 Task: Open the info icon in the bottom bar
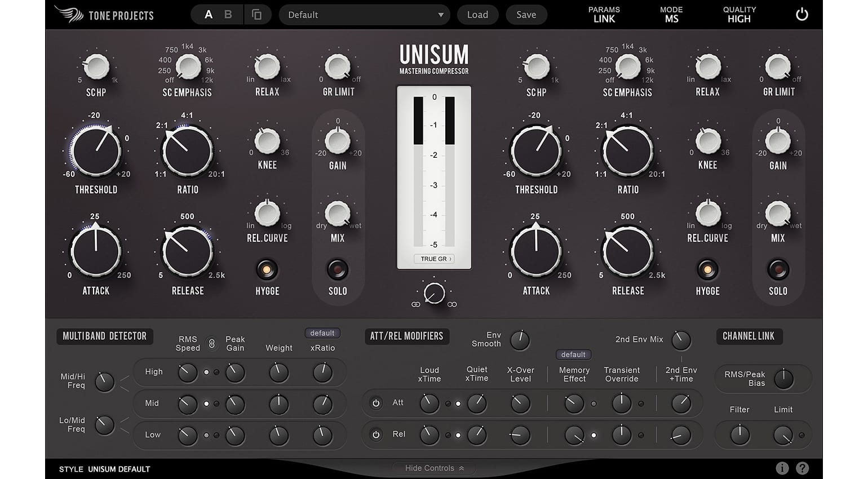(x=782, y=468)
